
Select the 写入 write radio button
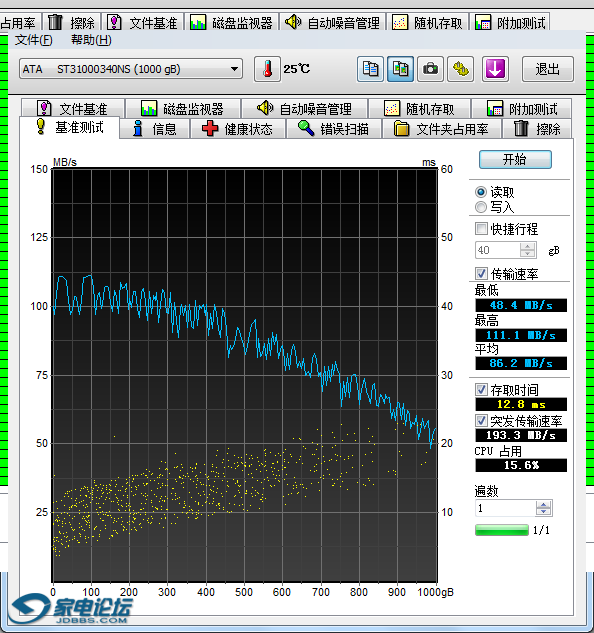point(481,207)
